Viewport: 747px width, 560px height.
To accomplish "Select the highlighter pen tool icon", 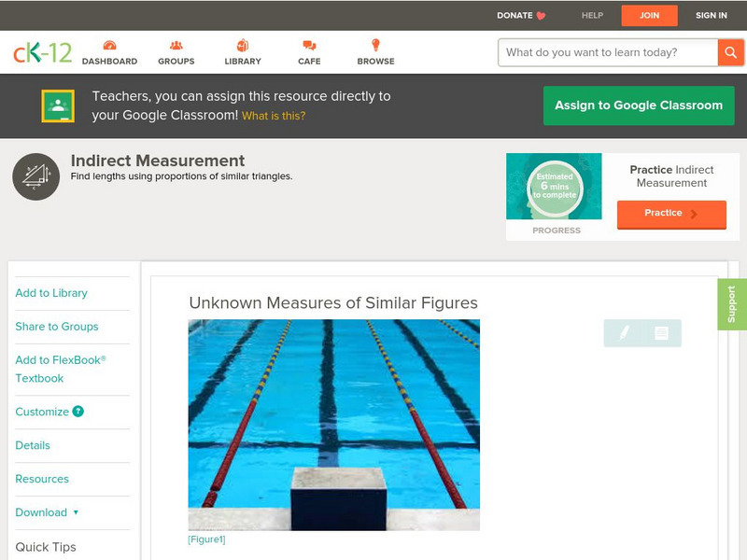I will point(624,332).
